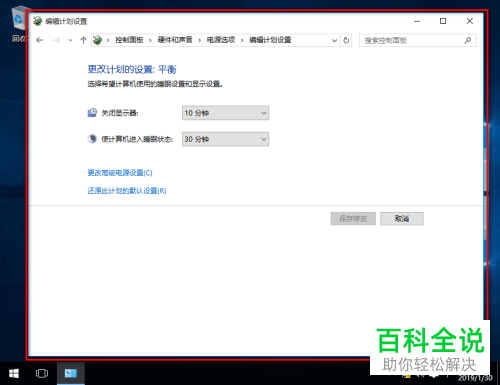
Task: Click the Recycle Bin desktop icon
Action: coord(19,24)
